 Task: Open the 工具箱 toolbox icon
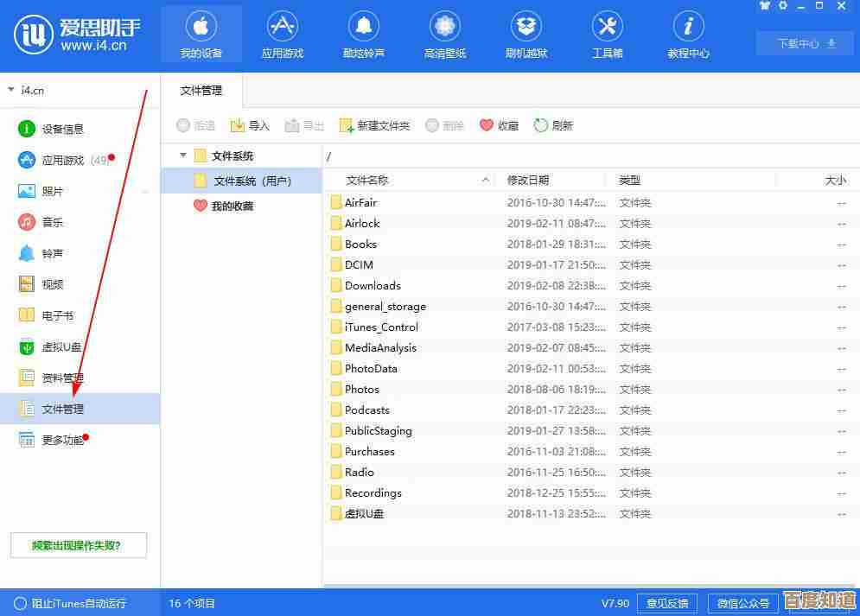click(608, 27)
